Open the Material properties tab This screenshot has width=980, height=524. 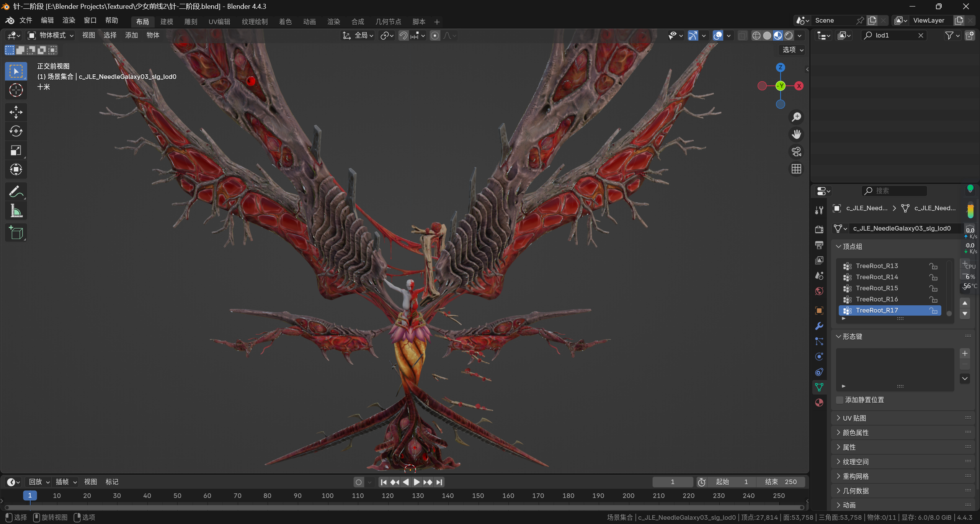[819, 403]
